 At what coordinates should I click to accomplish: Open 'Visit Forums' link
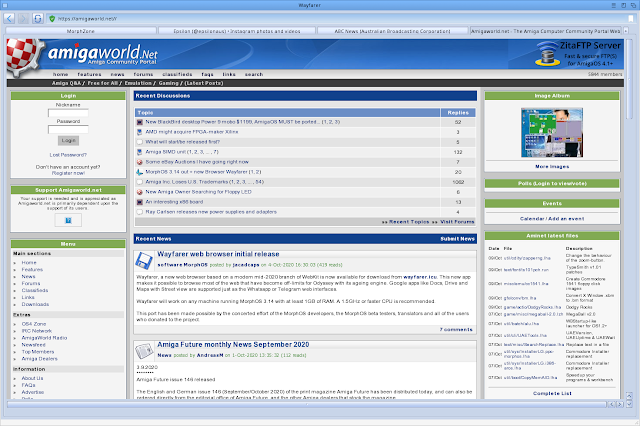(x=458, y=222)
